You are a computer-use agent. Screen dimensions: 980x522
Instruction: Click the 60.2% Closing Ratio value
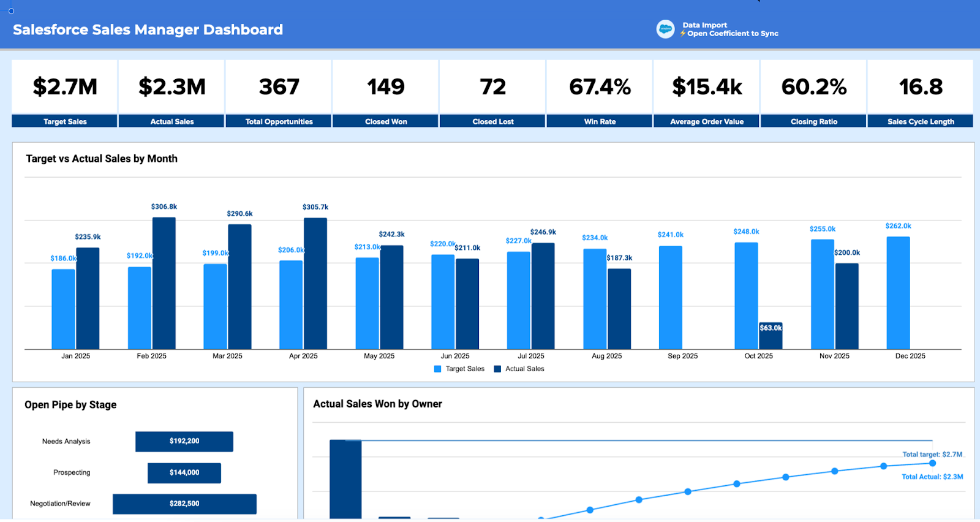pos(814,87)
